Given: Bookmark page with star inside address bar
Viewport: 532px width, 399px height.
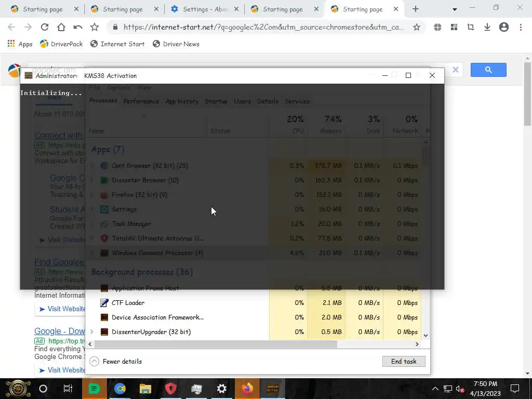Looking at the screenshot, I should tap(417, 27).
